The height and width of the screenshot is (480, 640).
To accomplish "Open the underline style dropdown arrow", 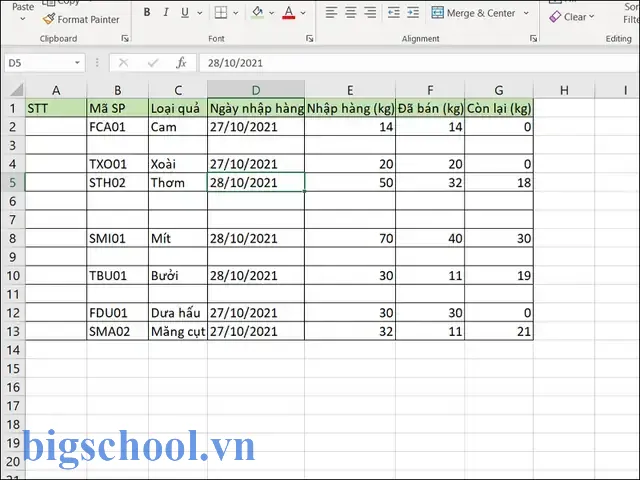I will [x=200, y=13].
